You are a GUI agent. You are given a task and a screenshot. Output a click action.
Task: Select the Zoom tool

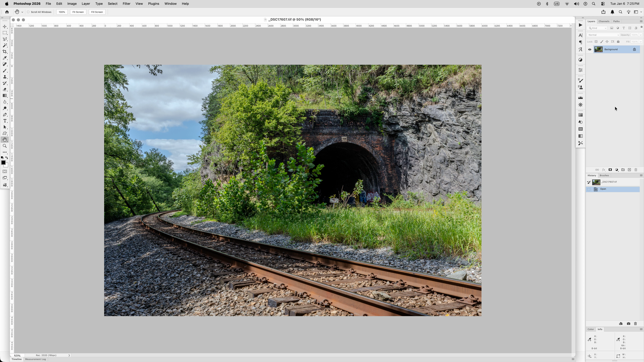(x=5, y=146)
